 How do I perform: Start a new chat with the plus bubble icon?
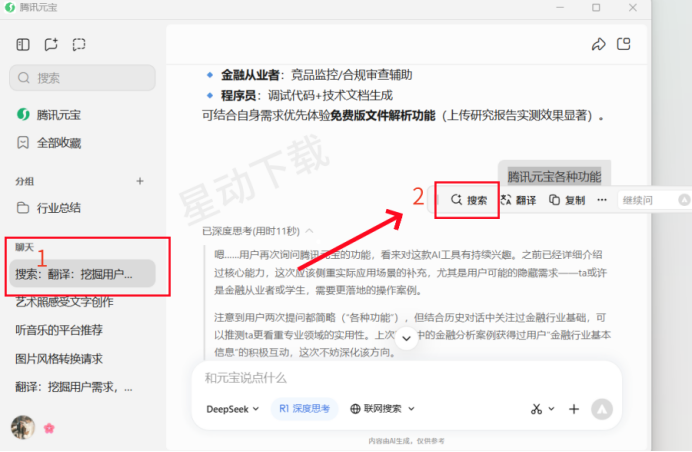51,45
